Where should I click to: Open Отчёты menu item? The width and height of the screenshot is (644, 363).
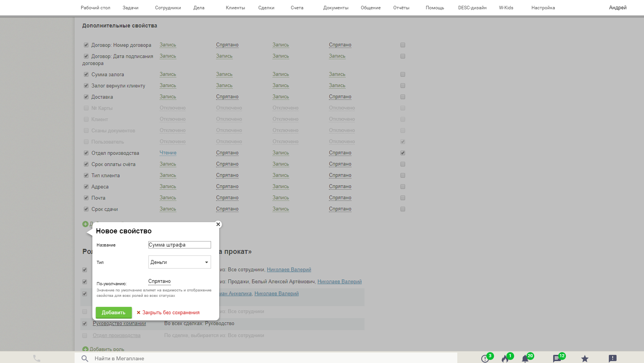coord(401,8)
